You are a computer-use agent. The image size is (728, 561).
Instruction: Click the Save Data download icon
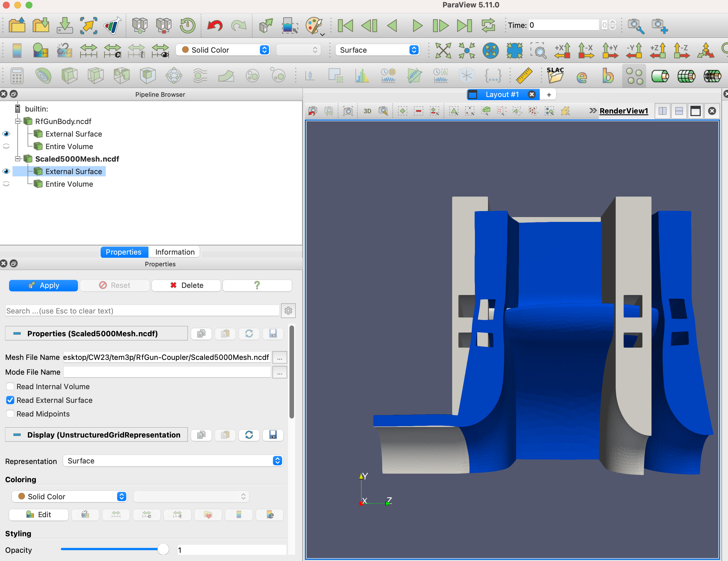point(64,25)
